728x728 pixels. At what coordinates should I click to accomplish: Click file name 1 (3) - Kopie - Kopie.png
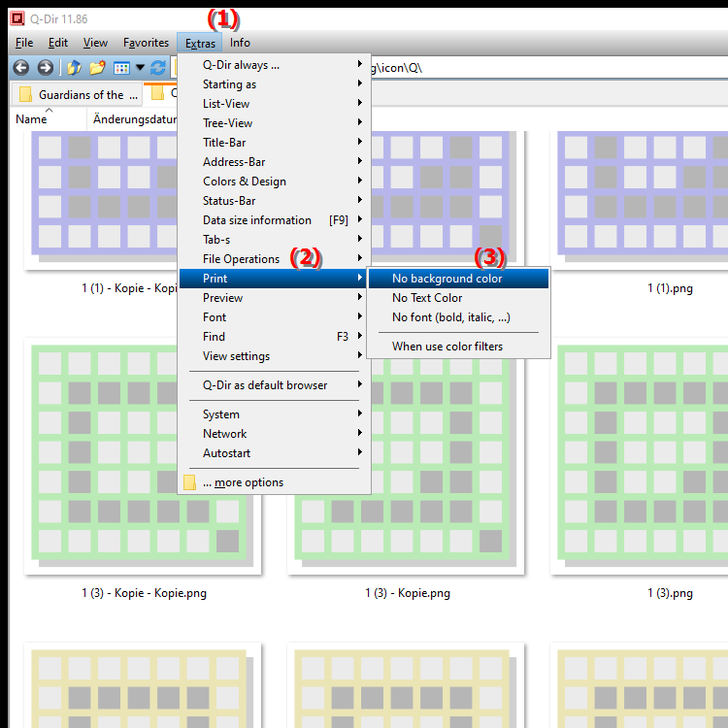[144, 593]
